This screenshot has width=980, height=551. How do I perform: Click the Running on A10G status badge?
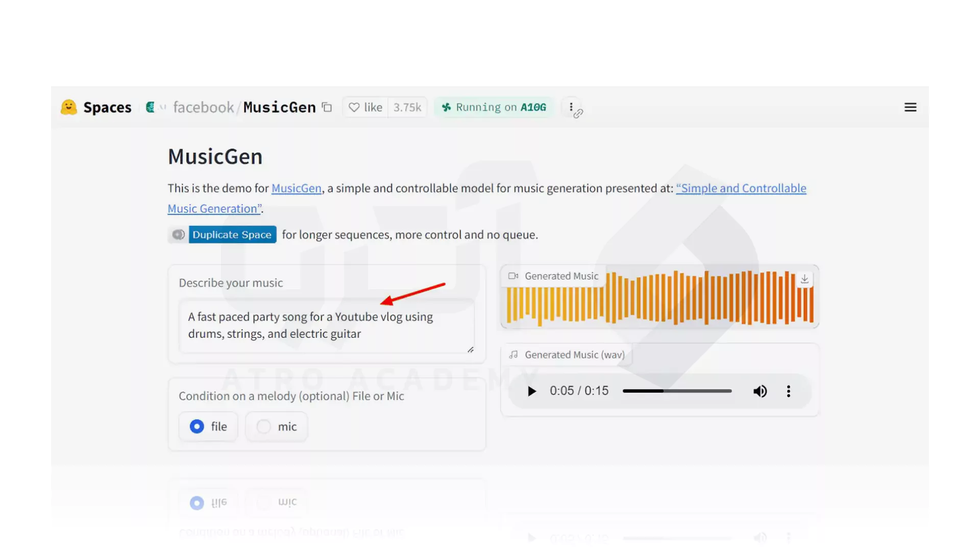click(494, 107)
